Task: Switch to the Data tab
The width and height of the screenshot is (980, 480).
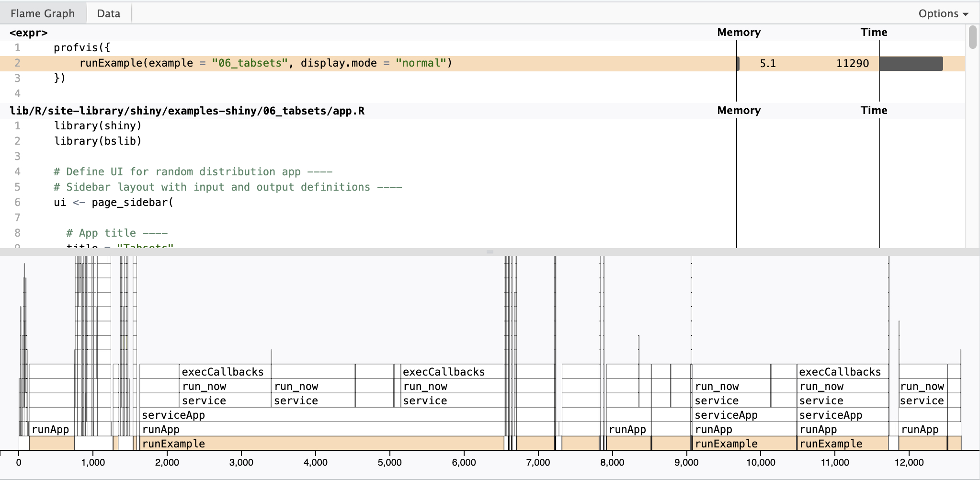Action: (x=108, y=13)
